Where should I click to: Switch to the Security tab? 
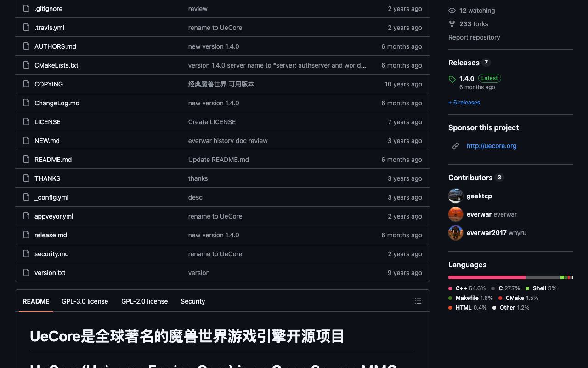point(193,301)
